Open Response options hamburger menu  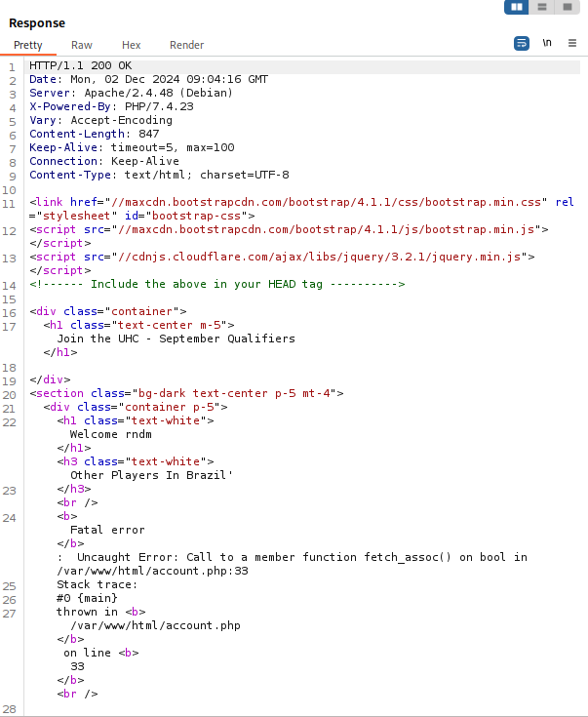572,43
